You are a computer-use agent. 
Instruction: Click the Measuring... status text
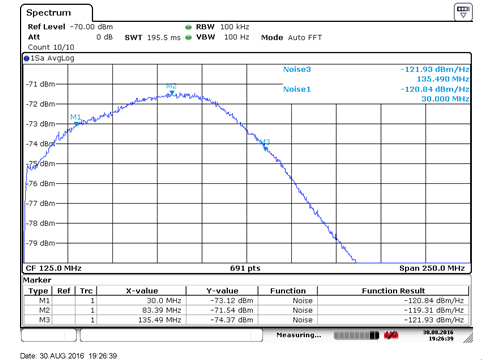[x=299, y=335]
